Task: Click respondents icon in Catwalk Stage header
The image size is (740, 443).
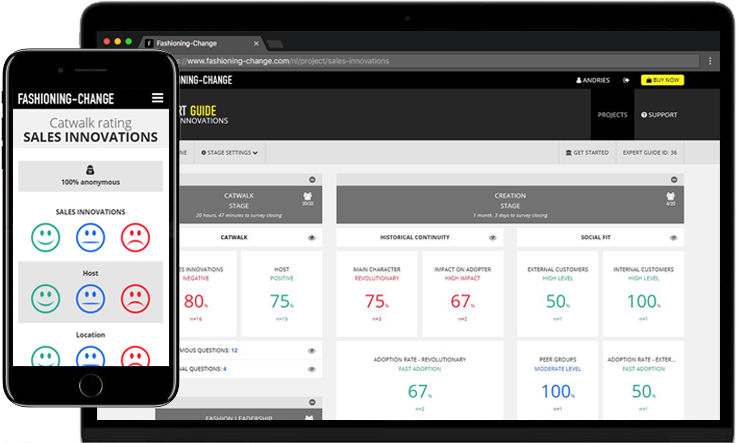Action: (x=308, y=198)
